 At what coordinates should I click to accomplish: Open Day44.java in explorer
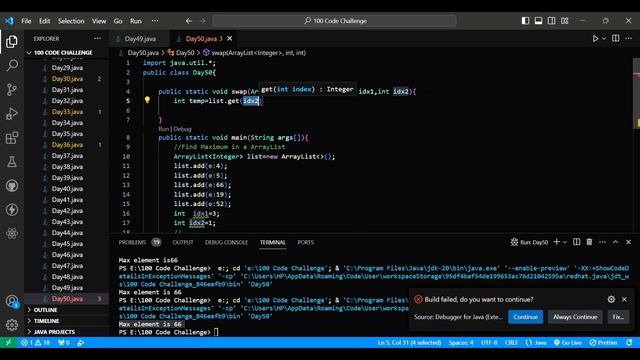(67, 233)
